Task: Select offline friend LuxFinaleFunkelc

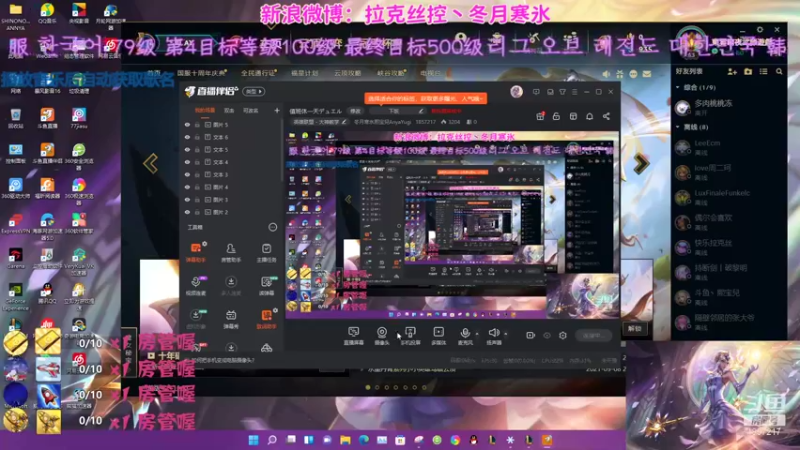Action: tap(728, 197)
